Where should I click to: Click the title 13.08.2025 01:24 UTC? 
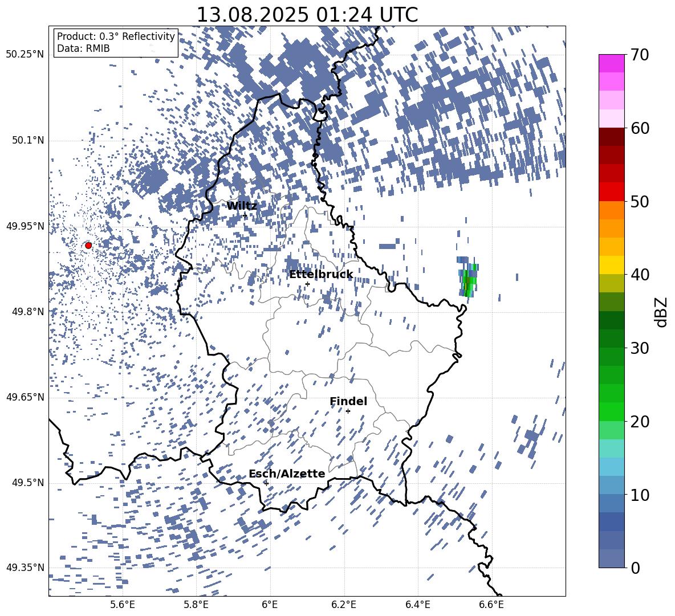click(x=307, y=14)
